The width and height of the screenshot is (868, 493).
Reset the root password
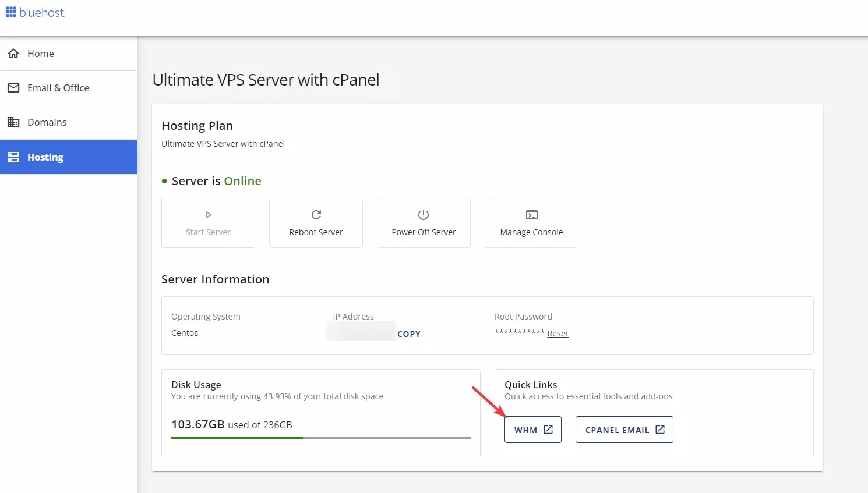558,334
